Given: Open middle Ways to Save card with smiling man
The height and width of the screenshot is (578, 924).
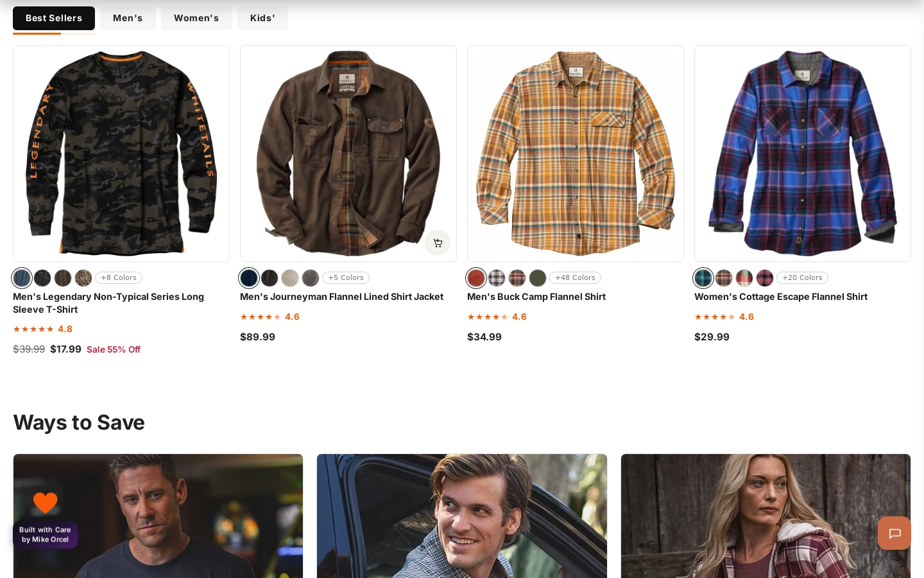Looking at the screenshot, I should [x=462, y=516].
